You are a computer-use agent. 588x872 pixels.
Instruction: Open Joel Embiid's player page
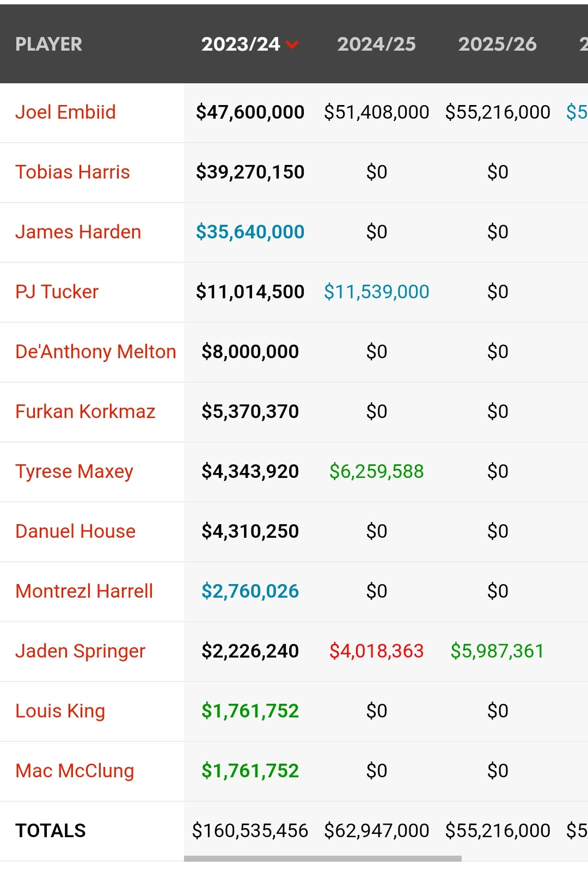[x=65, y=112]
